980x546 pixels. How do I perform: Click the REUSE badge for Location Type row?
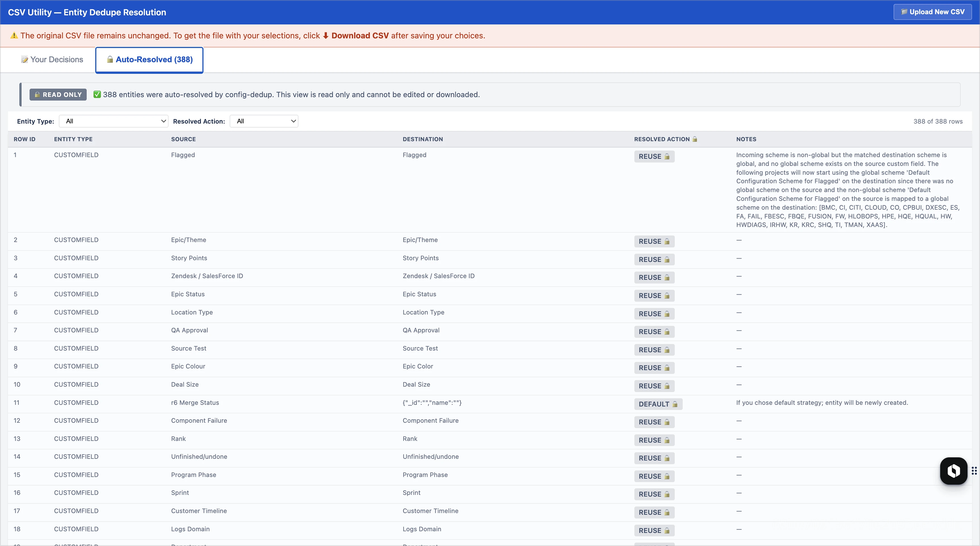point(654,314)
